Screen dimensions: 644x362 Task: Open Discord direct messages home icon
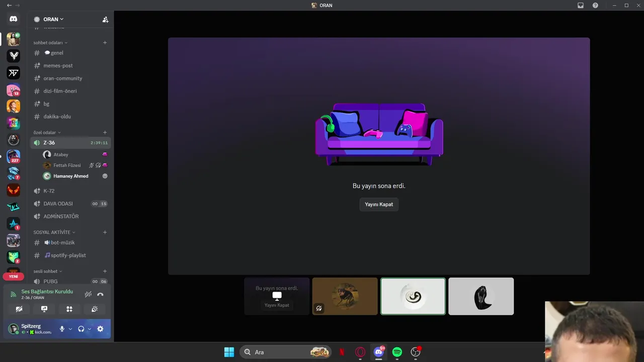tap(14, 19)
